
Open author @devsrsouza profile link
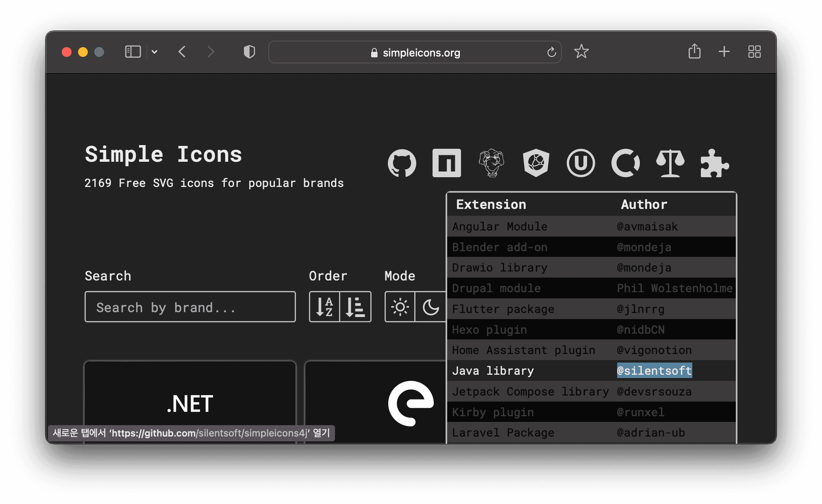[x=654, y=391]
